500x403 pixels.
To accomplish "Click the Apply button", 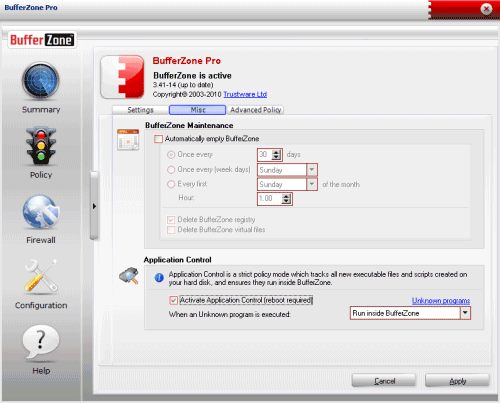I will coord(457,381).
